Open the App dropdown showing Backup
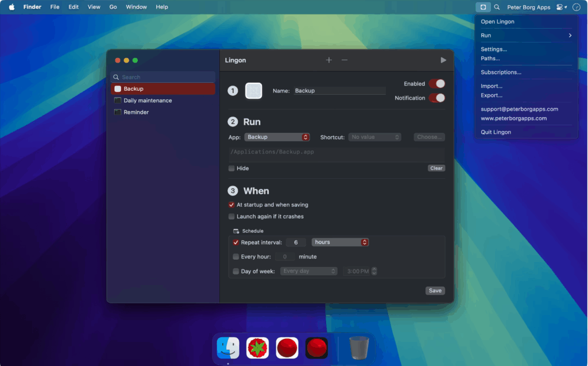This screenshot has width=588, height=366. pos(277,137)
